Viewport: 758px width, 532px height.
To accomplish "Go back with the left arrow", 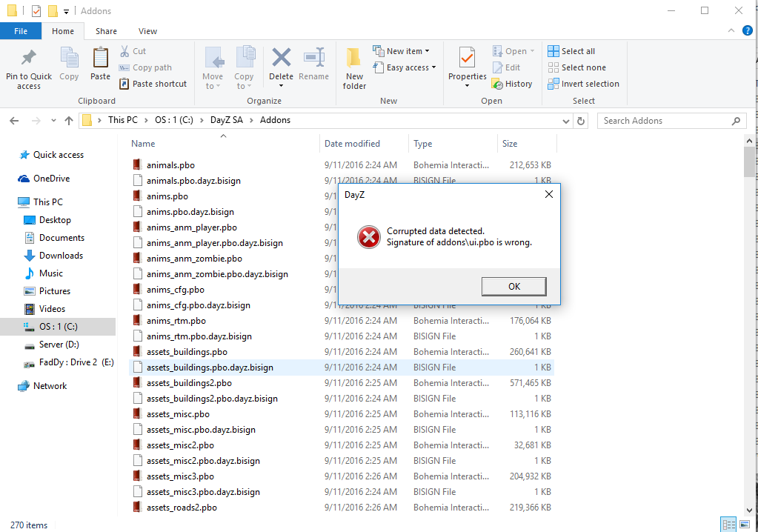I will (x=14, y=121).
